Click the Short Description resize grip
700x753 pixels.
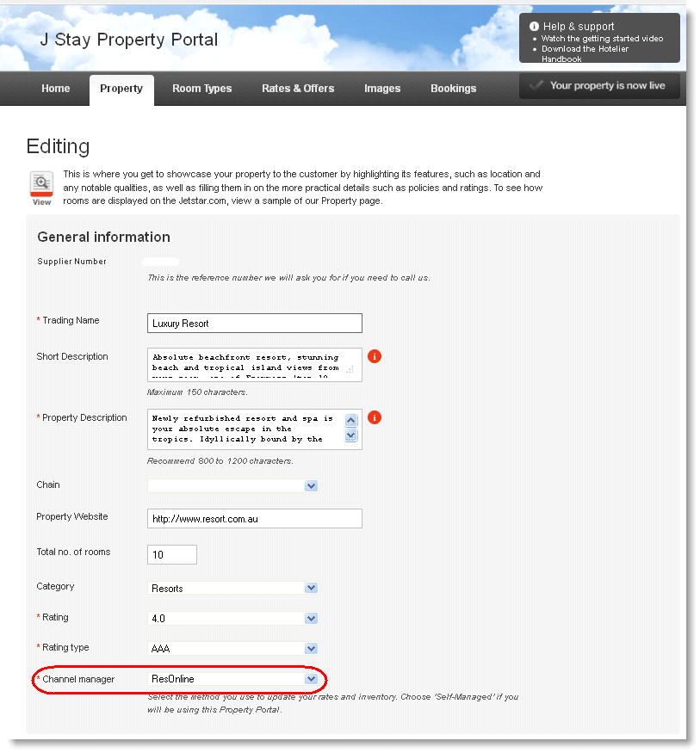pyautogui.click(x=350, y=369)
